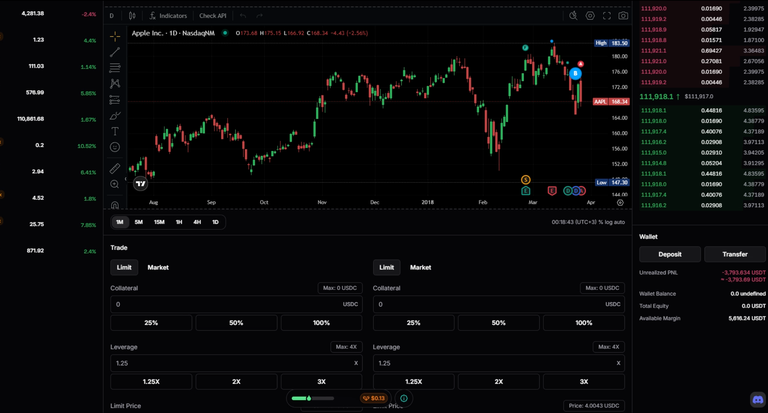The width and height of the screenshot is (768, 413).
Task: Switch the chart to the 15M timeframe
Action: (x=159, y=222)
